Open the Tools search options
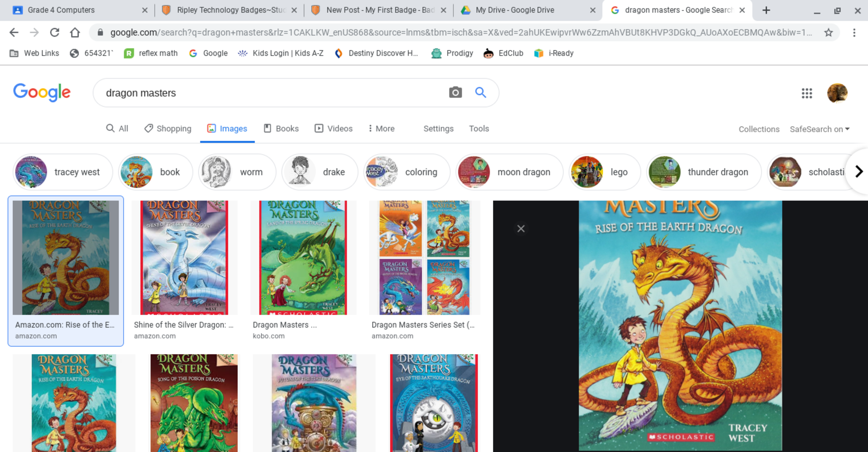Screen dimensions: 868x452 [479, 128]
